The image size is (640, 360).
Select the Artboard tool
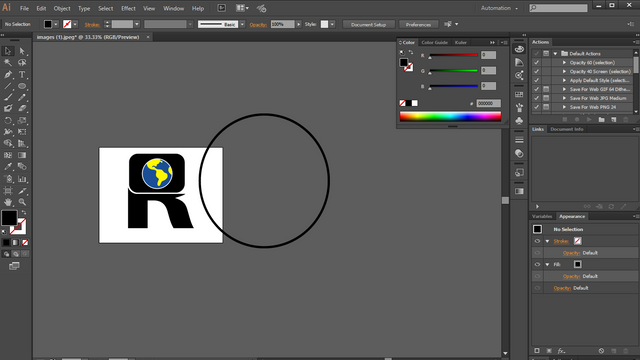tap(8, 191)
